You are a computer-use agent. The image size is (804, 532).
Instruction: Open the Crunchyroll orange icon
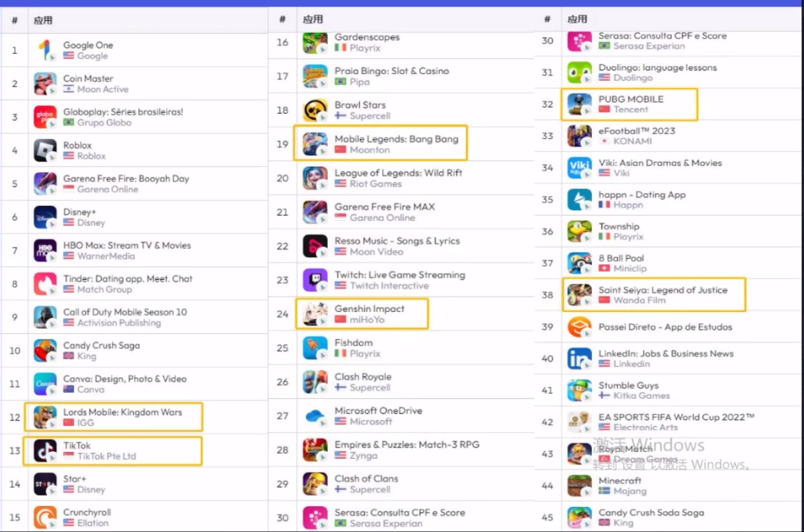click(x=45, y=517)
